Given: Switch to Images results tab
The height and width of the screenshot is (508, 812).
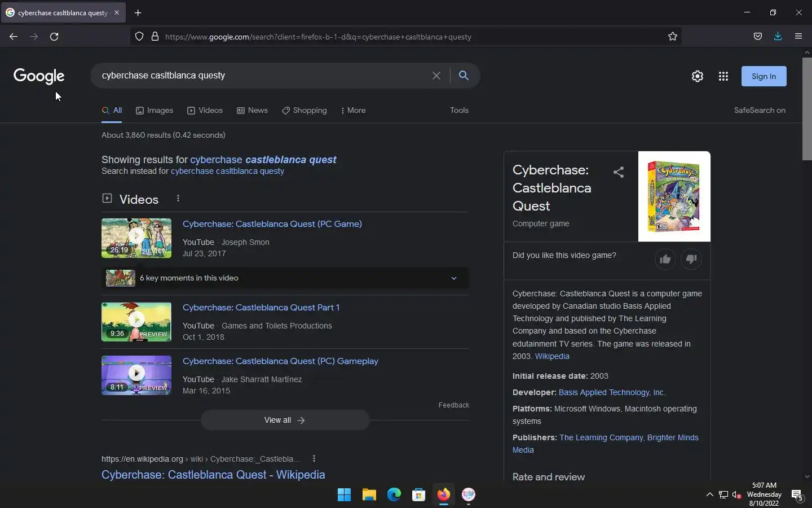Looking at the screenshot, I should [x=155, y=111].
